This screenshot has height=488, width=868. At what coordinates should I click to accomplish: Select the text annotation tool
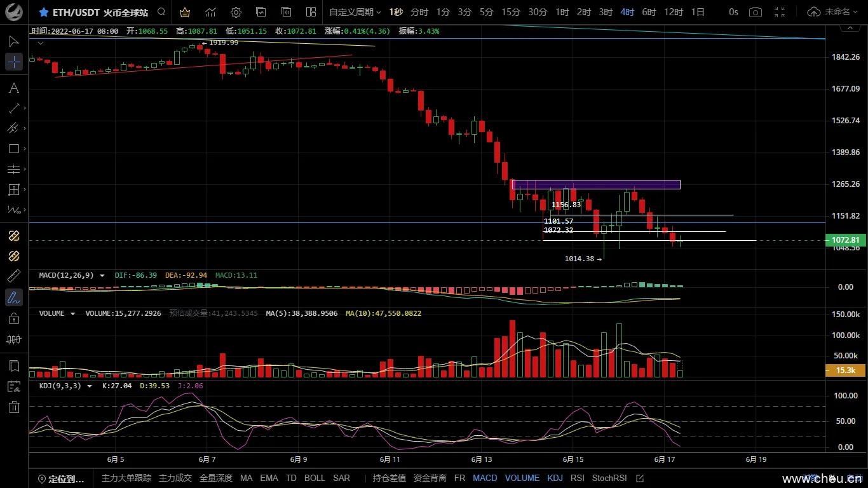(14, 88)
